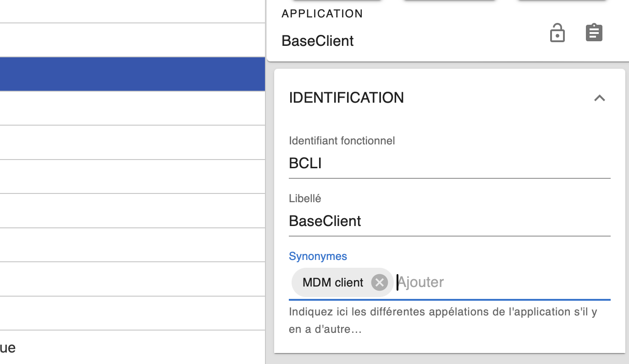Select the row directly below the blue row
The height and width of the screenshot is (364, 629).
pos(132,108)
